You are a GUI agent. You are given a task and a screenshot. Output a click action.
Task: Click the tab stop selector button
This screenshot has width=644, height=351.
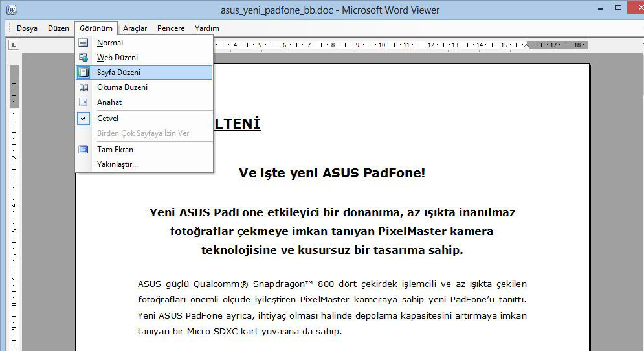14,45
